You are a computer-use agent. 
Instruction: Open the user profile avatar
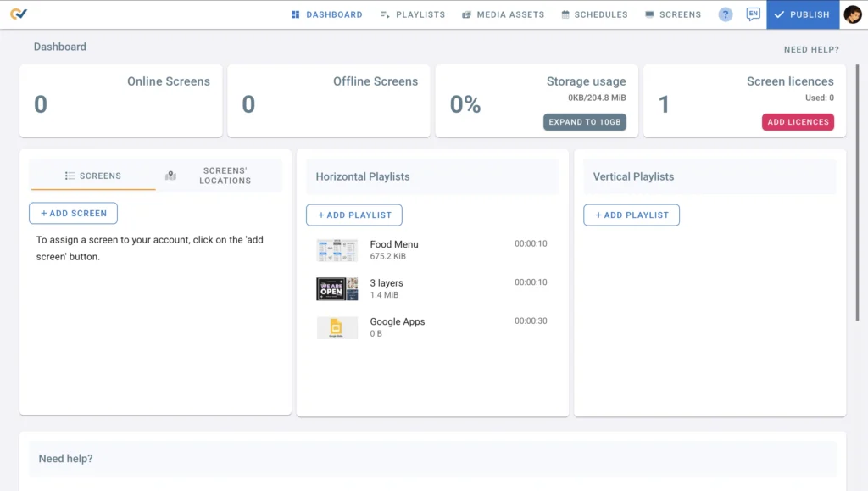853,14
